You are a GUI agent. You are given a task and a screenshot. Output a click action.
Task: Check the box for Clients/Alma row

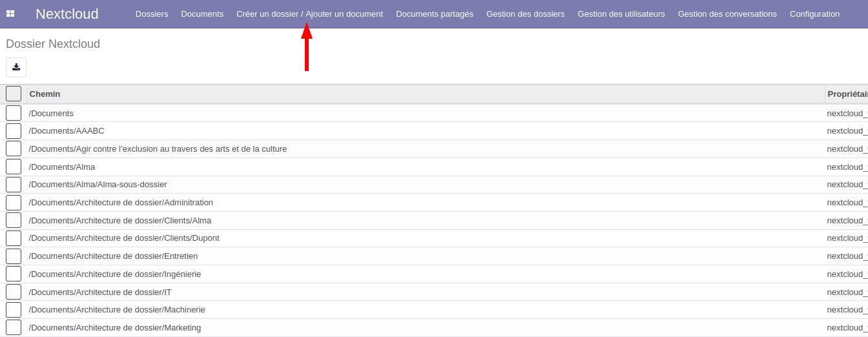tap(14, 220)
